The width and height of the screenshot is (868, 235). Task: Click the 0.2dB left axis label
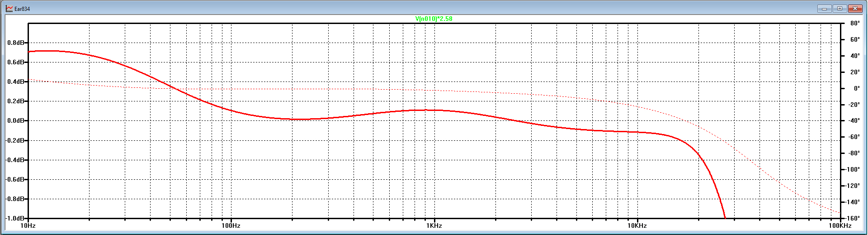pos(16,101)
